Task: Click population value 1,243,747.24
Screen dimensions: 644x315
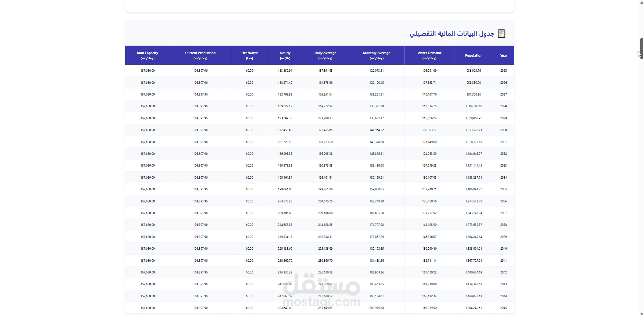Action: pyautogui.click(x=474, y=213)
